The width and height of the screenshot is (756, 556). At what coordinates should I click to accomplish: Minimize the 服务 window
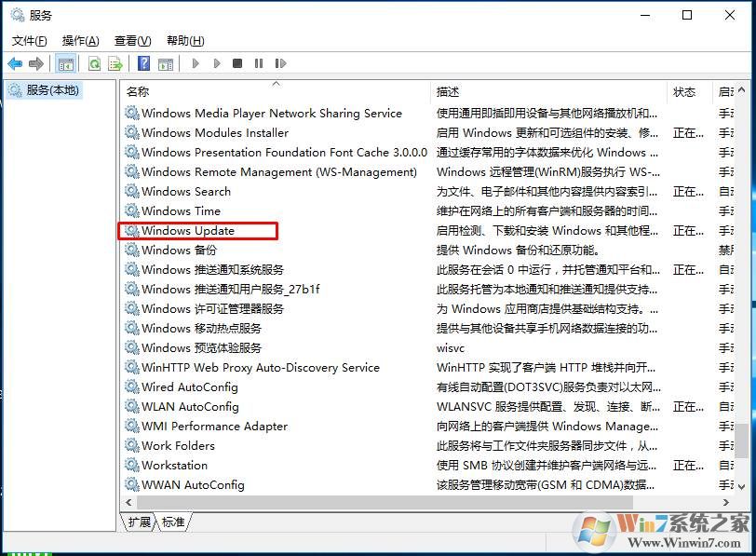pos(645,15)
